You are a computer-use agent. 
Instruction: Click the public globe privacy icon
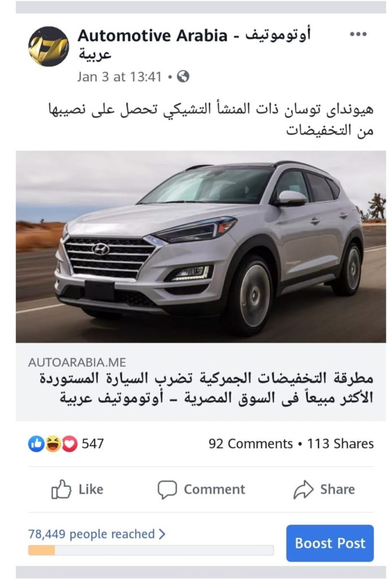183,77
